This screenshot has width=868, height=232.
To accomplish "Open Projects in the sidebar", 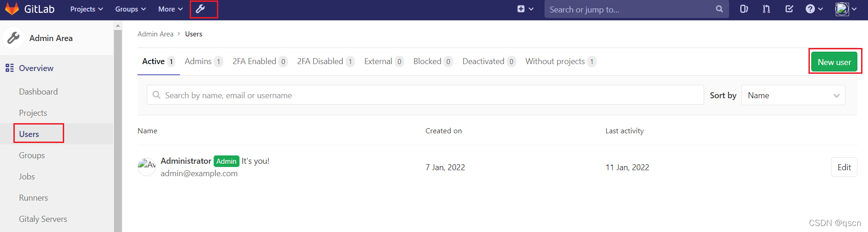I will click(x=33, y=113).
